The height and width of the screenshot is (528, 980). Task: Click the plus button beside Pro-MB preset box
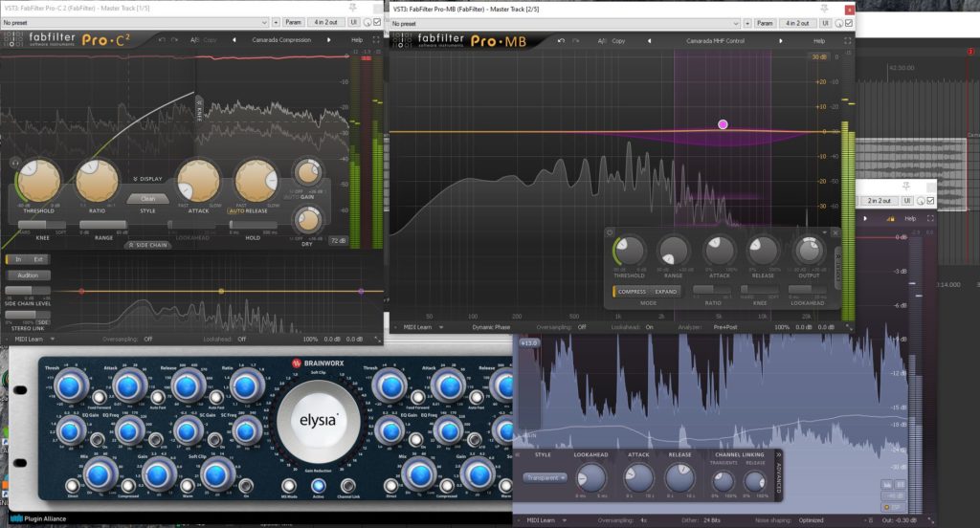[746, 23]
